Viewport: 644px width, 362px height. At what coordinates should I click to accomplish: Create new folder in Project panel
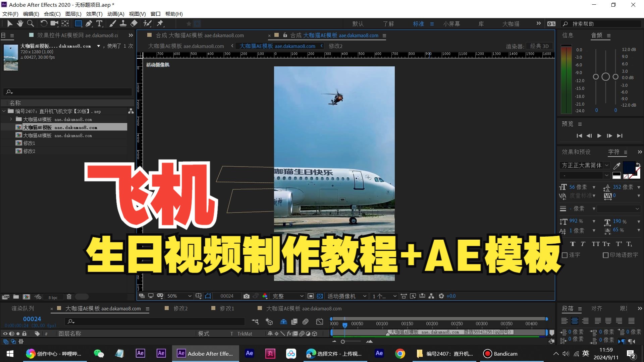(16, 297)
